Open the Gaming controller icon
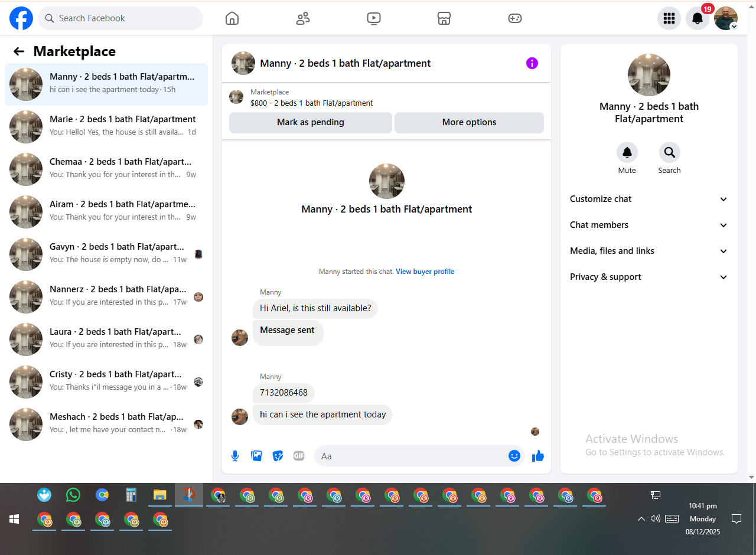Screen dimensions: 756x555 tap(515, 18)
